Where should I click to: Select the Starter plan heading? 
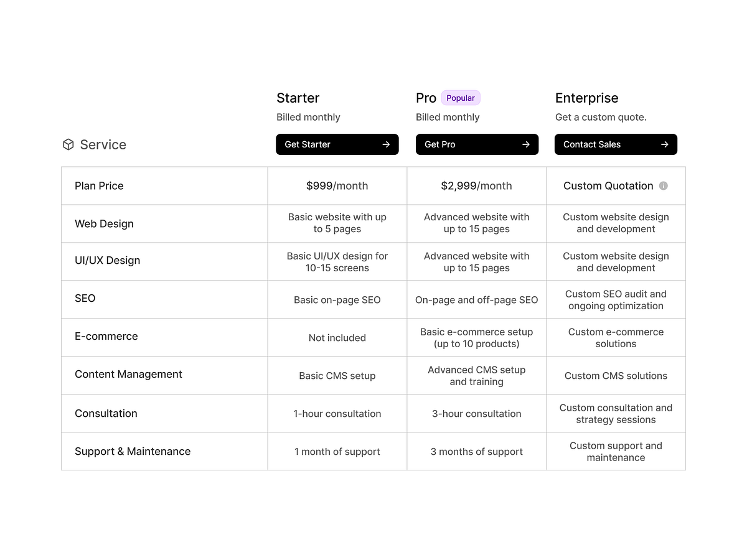[298, 98]
